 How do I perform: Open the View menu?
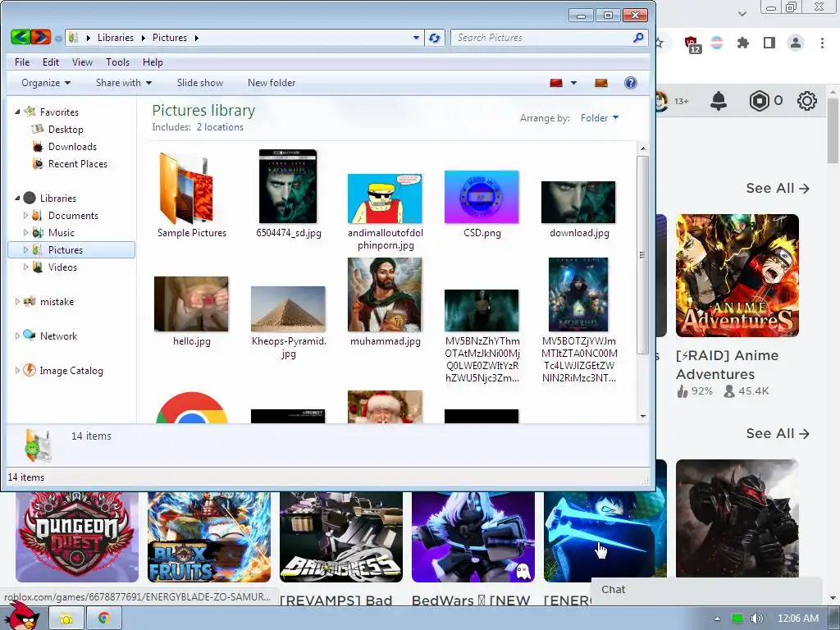tap(82, 62)
